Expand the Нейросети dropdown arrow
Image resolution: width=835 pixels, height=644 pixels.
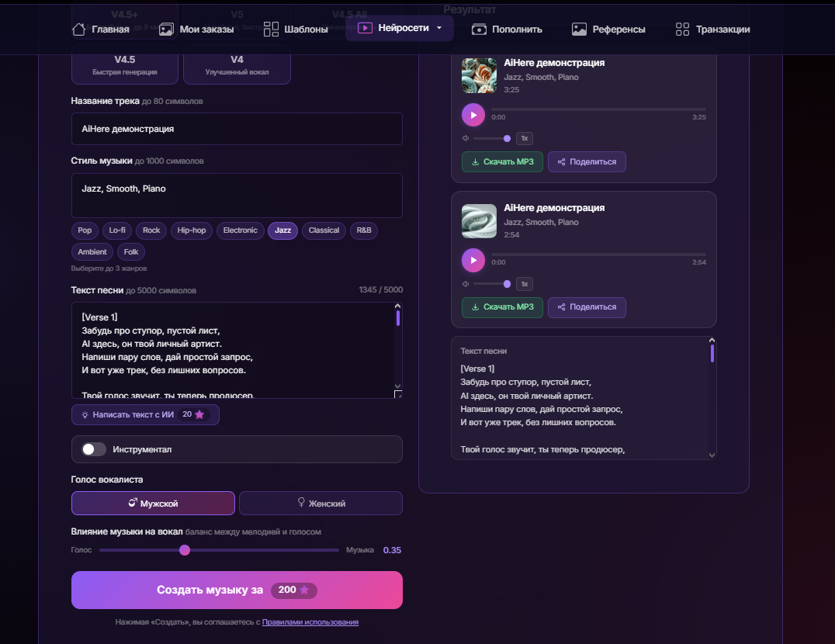click(439, 28)
